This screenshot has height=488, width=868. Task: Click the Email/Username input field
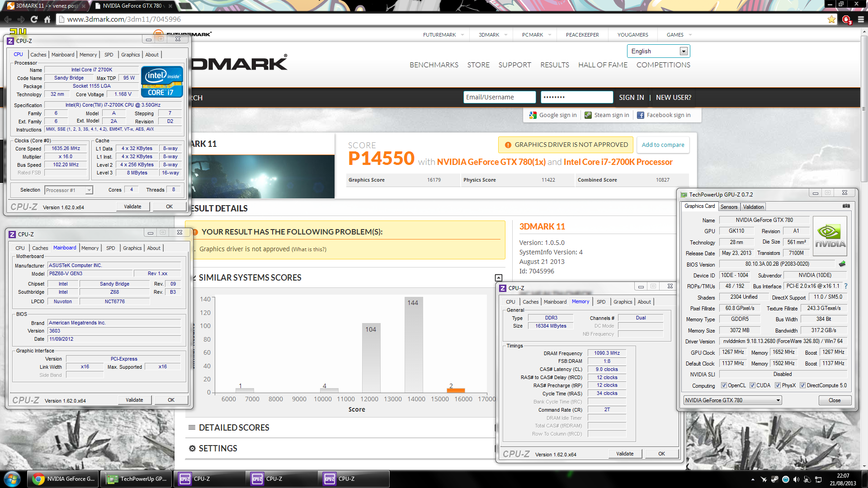point(499,97)
